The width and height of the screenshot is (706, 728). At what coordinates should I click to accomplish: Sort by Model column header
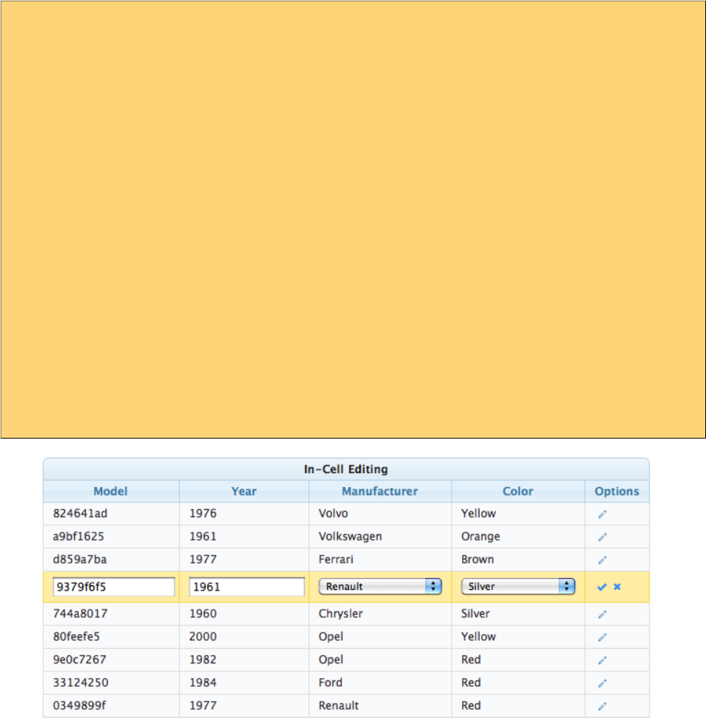[x=110, y=491]
